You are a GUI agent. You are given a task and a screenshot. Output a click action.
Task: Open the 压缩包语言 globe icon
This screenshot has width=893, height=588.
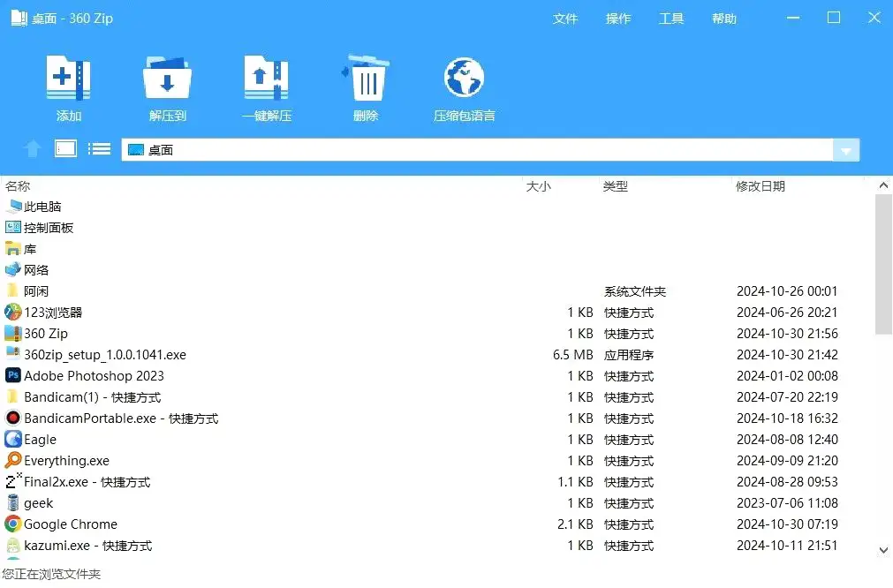(x=464, y=78)
